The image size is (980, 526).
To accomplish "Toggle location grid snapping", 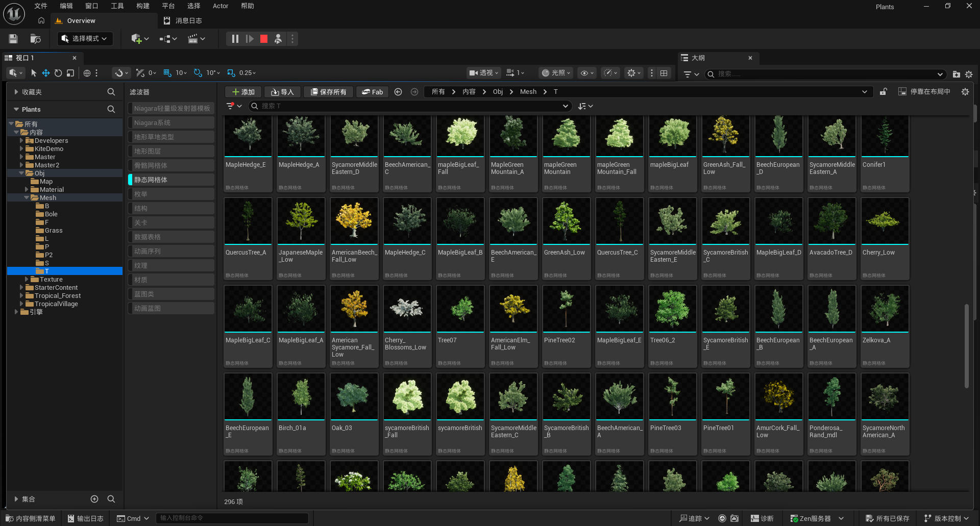I will point(167,73).
